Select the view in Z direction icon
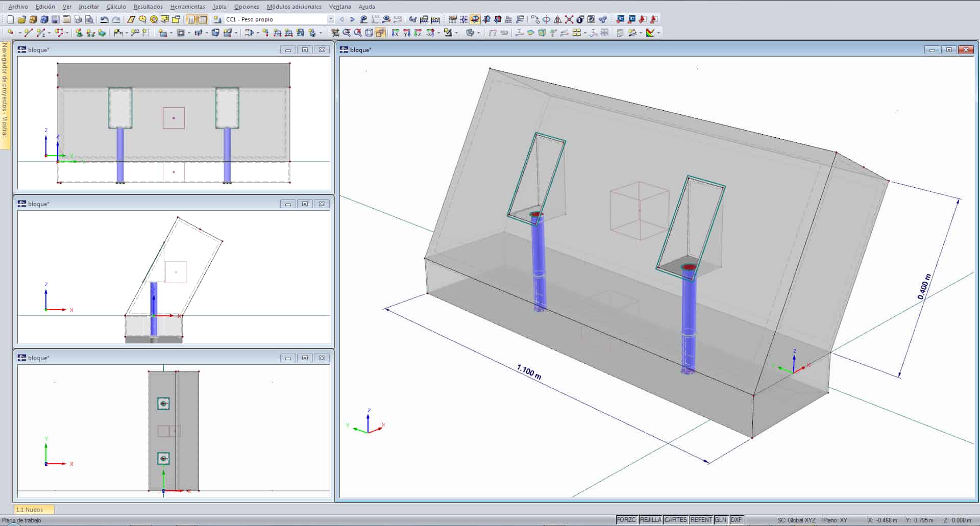 (x=418, y=33)
